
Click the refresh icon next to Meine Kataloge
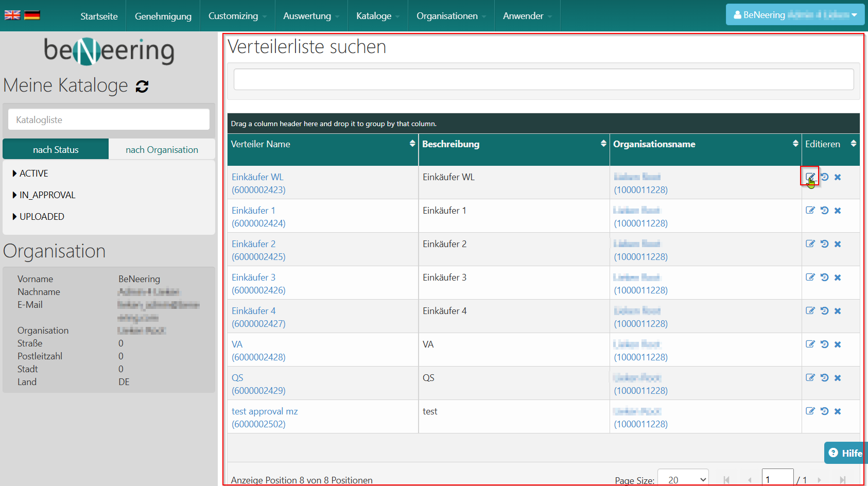point(142,86)
